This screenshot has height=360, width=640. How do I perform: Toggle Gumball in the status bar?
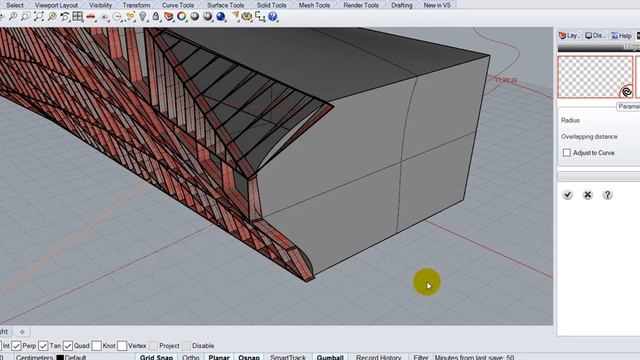(x=330, y=357)
